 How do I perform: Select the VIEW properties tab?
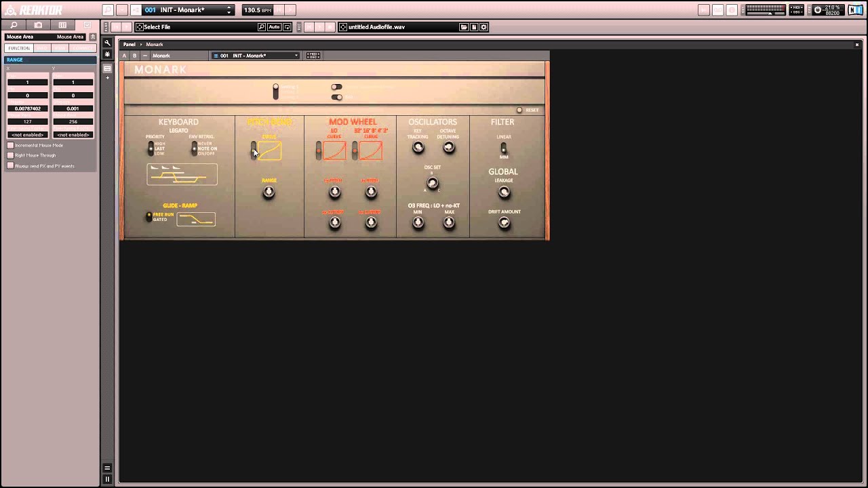point(60,48)
